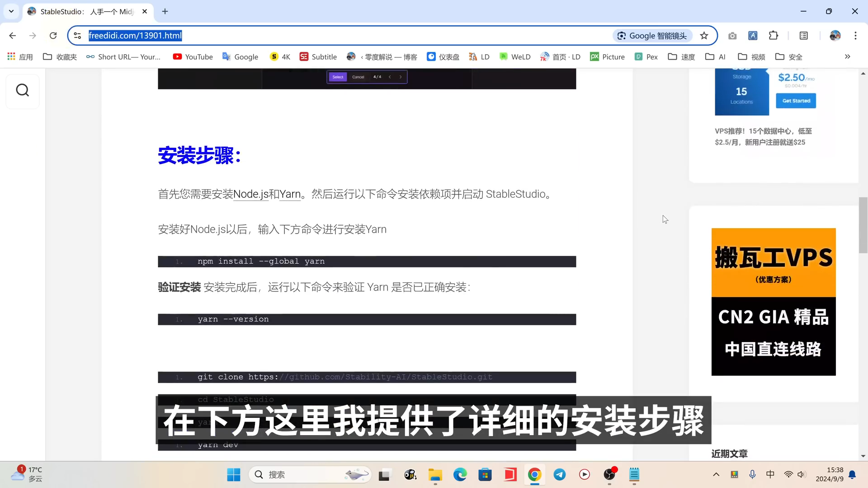Open Chrome's three-dot menu

click(x=855, y=36)
